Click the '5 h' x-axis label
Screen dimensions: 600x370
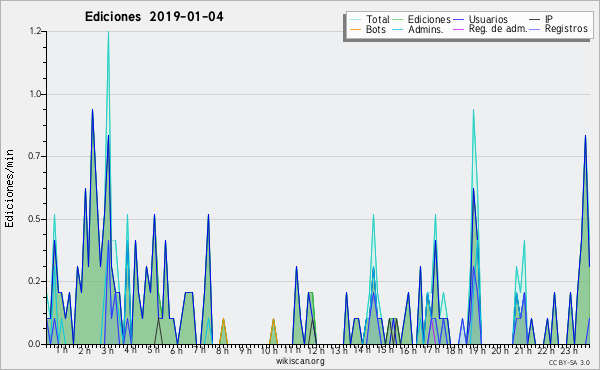click(153, 350)
